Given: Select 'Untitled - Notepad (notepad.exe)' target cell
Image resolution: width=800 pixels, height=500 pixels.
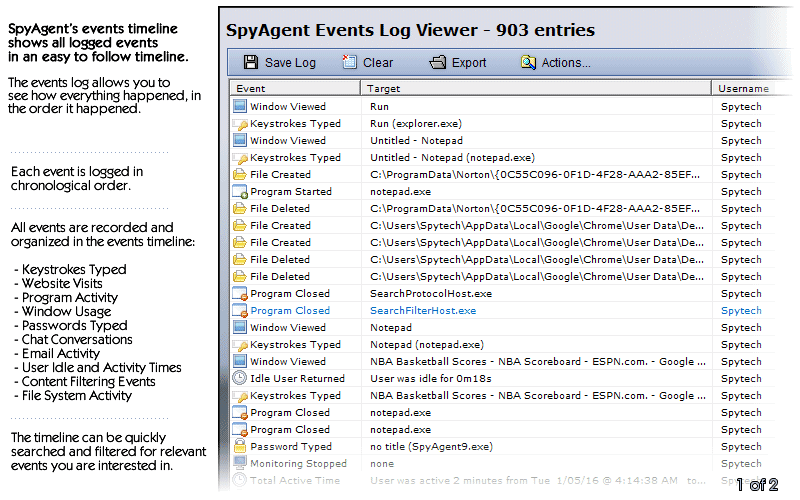Looking at the screenshot, I should [452, 158].
